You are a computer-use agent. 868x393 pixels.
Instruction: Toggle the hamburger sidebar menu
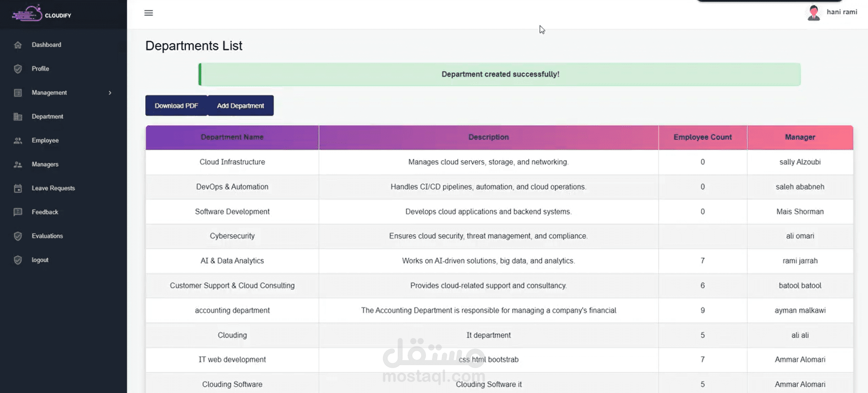(x=148, y=13)
